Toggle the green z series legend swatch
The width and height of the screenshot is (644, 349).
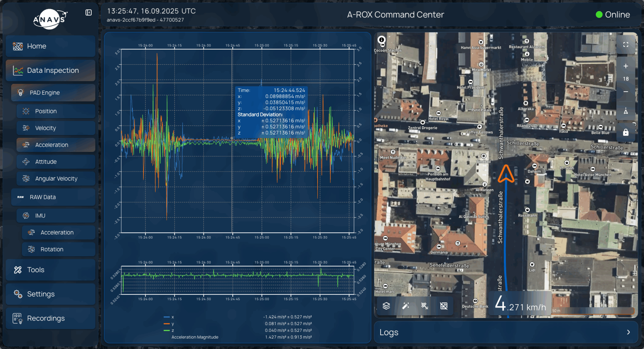click(x=167, y=330)
